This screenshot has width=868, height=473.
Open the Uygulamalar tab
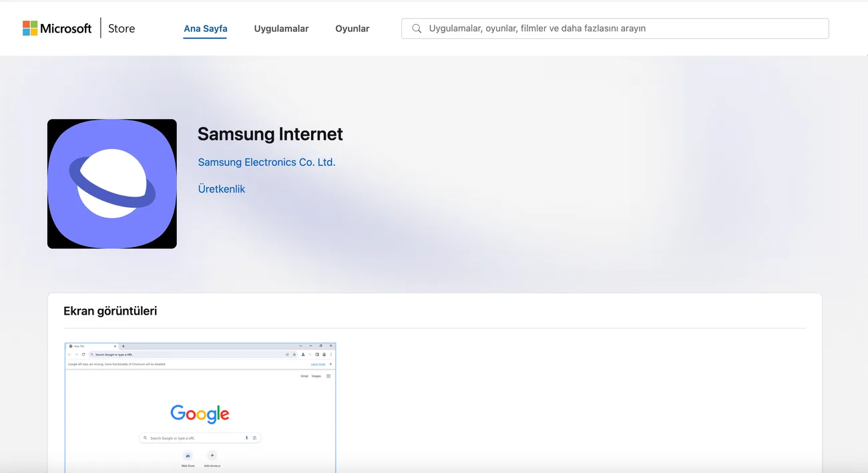click(x=281, y=29)
